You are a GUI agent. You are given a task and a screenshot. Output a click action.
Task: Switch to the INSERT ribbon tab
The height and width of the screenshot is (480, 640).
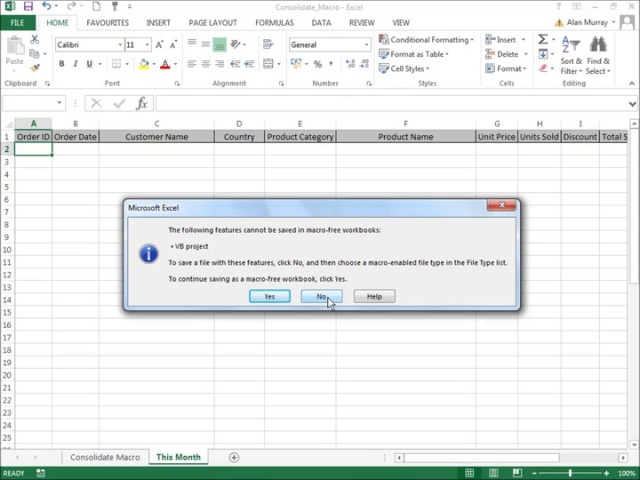pos(158,23)
